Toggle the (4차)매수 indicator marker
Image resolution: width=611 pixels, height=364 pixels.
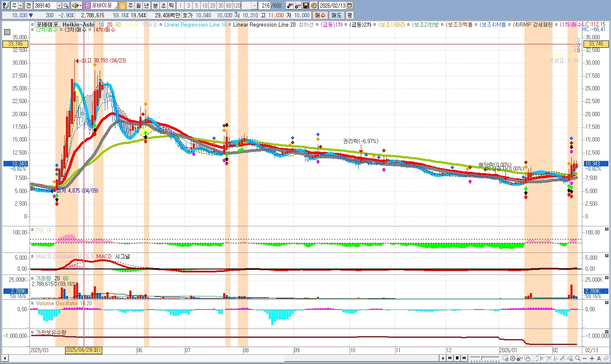[90, 30]
